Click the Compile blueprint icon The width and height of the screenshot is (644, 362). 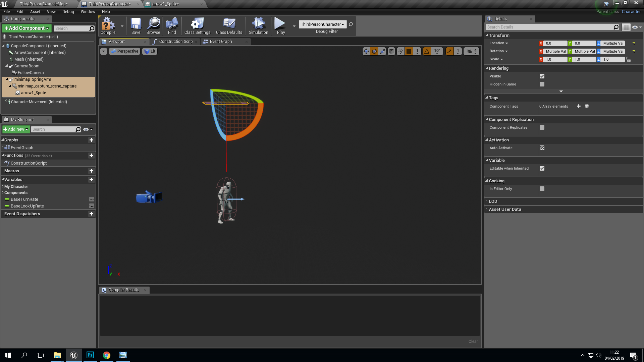[108, 26]
